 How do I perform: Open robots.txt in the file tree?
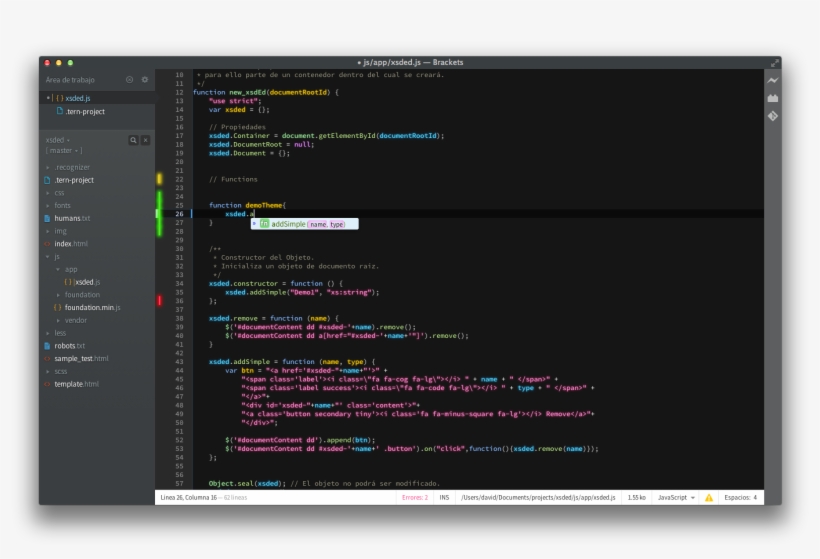tap(70, 346)
